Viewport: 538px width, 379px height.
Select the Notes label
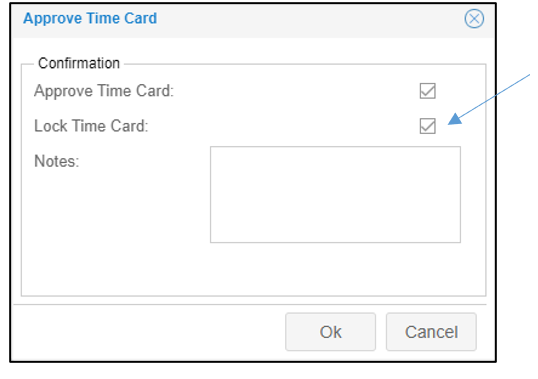point(57,161)
